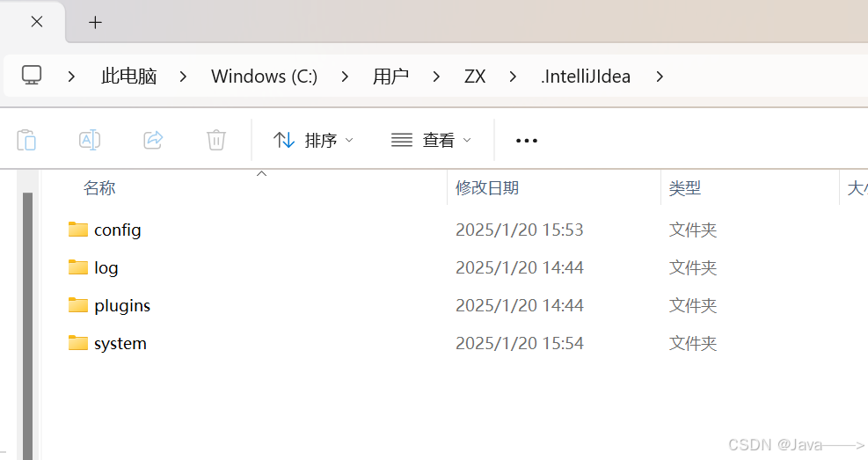Open the 查看 view dropdown
This screenshot has width=868, height=460.
[x=431, y=140]
